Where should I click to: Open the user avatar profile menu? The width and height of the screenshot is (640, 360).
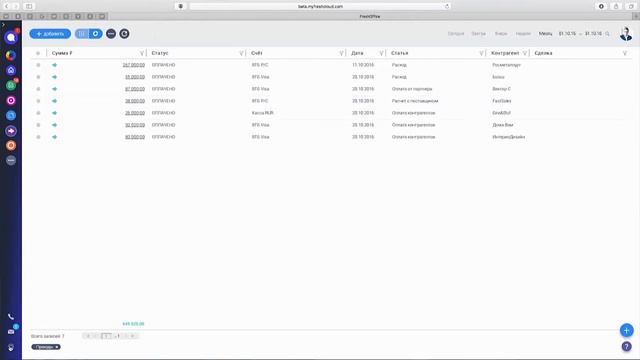[626, 34]
